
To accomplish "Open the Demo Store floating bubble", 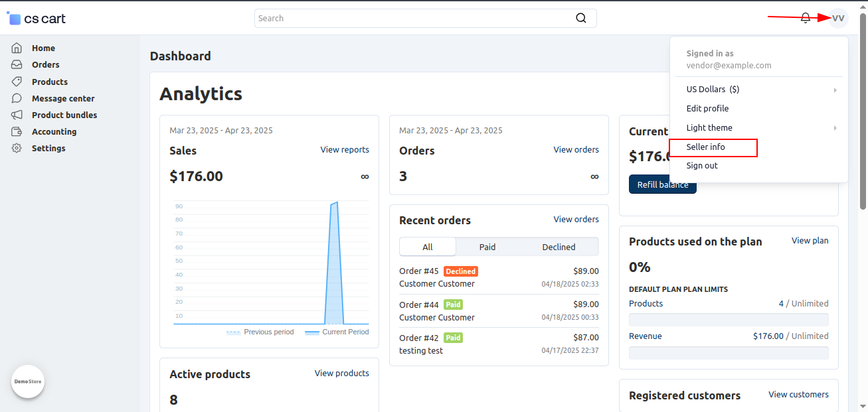I will [27, 381].
